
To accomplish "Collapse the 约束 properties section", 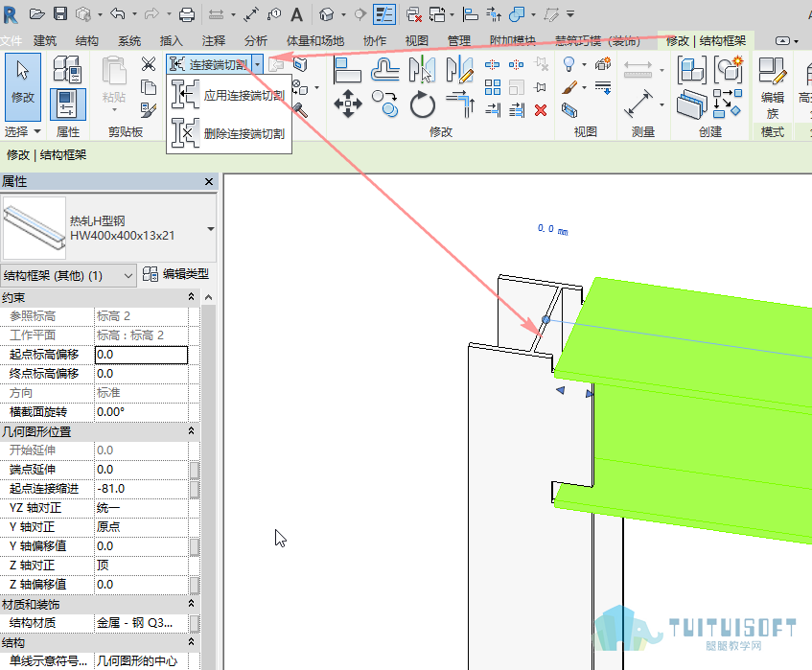I will 191,297.
